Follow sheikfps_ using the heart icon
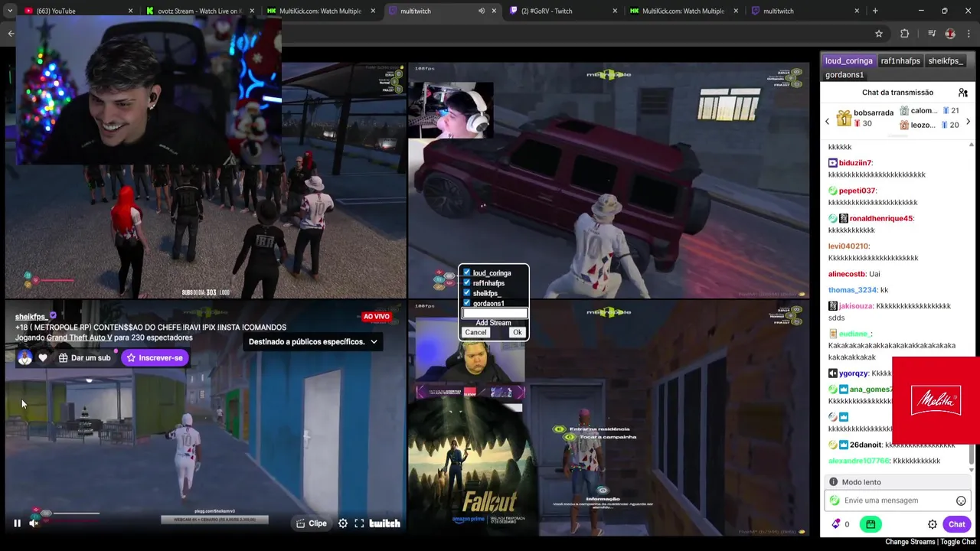This screenshot has width=980, height=551. (x=43, y=357)
